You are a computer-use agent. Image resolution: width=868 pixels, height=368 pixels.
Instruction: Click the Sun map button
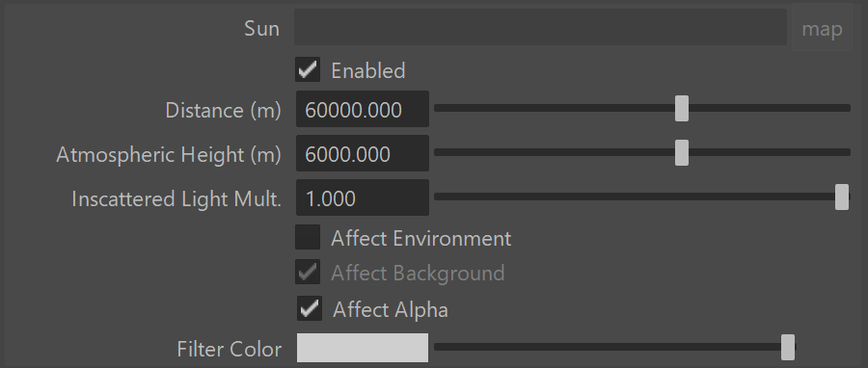point(822,28)
